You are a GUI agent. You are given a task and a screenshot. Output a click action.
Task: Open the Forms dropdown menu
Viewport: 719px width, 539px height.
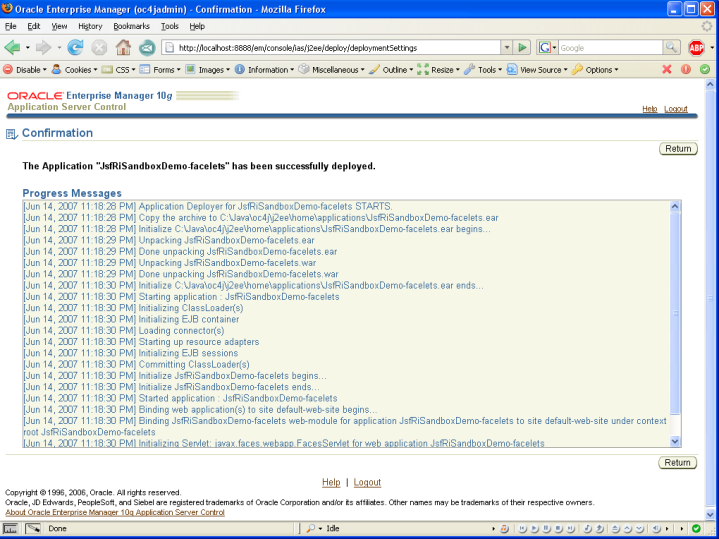click(160, 70)
